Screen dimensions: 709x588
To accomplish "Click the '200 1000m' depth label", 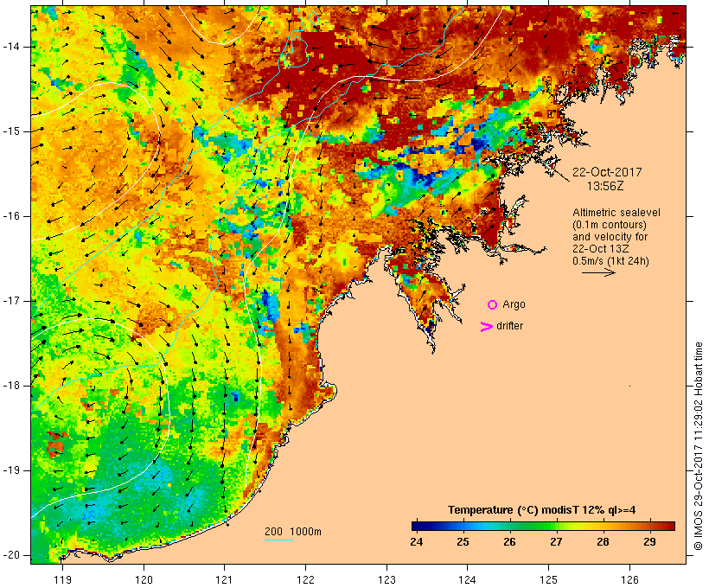I will point(293,532).
